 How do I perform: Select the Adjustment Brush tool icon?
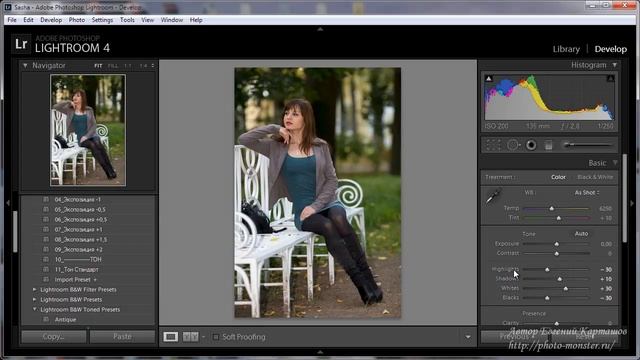click(x=588, y=144)
